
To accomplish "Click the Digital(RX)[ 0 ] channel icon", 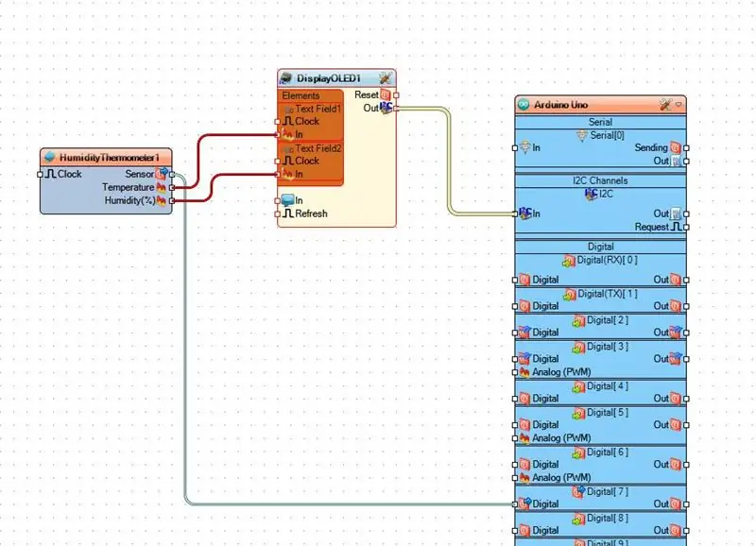I will [569, 261].
